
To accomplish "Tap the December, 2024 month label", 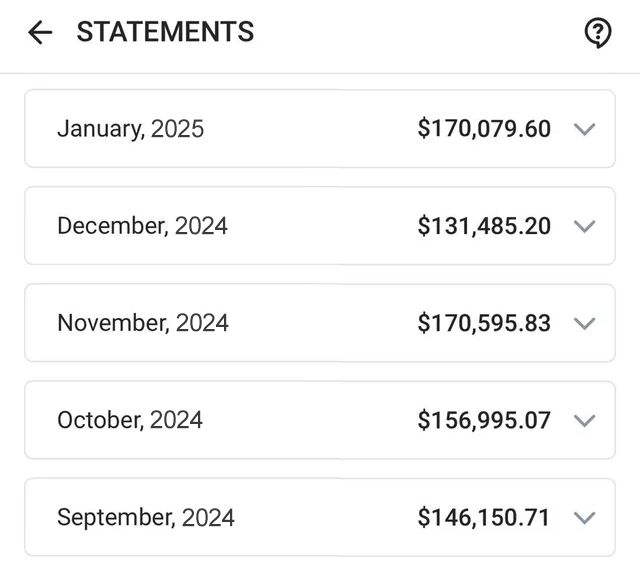I will point(142,226).
